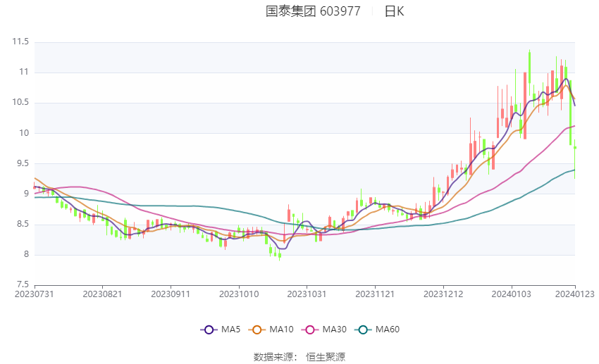The width and height of the screenshot is (599, 364).
Task: Click y-axis value 7.5
Action: (22, 284)
